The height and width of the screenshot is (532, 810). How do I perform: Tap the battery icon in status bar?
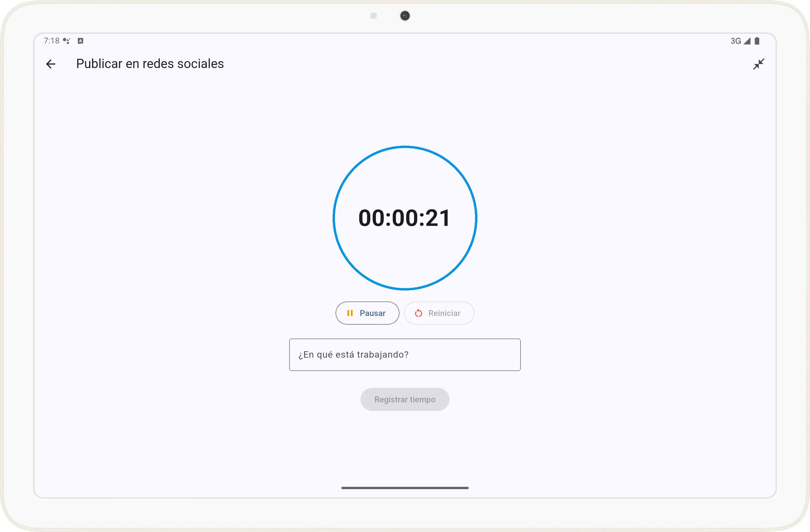757,41
